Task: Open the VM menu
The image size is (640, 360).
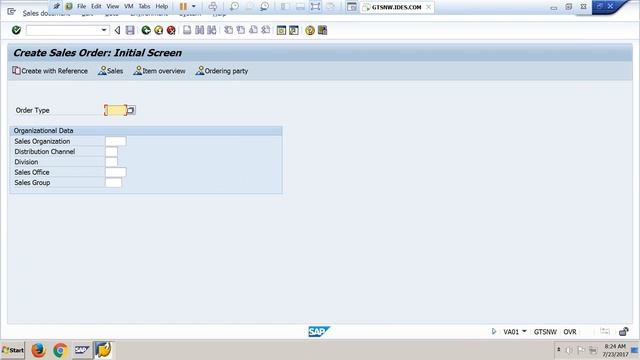Action: point(129,6)
